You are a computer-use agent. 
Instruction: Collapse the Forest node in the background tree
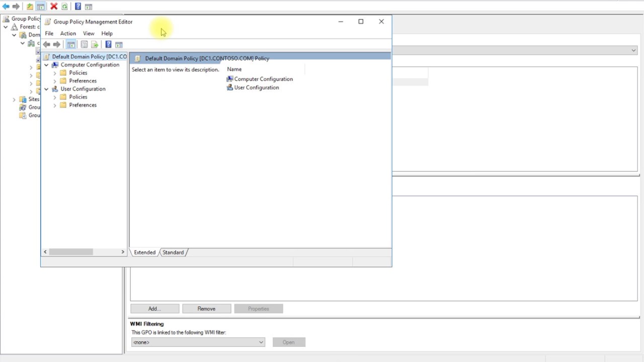pos(6,27)
